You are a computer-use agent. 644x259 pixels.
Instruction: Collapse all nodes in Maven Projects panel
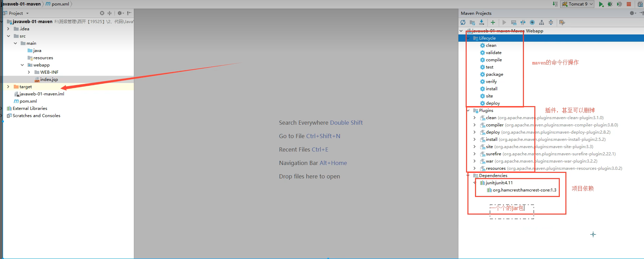click(x=551, y=22)
